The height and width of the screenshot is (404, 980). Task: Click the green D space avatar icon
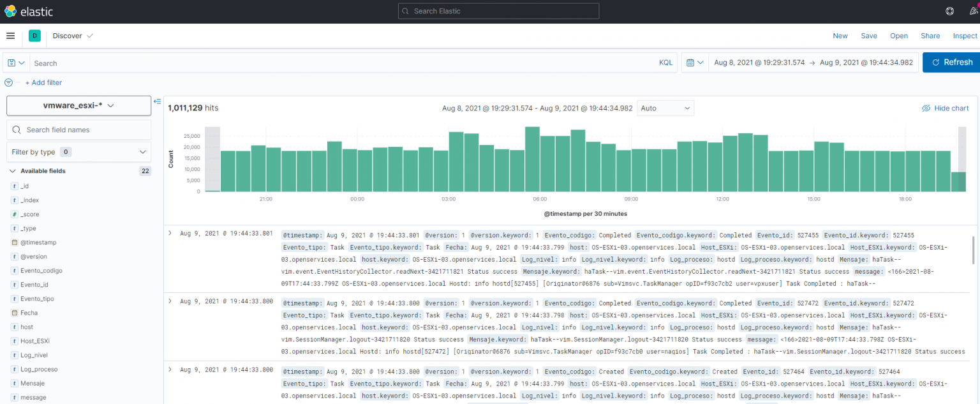tap(34, 36)
